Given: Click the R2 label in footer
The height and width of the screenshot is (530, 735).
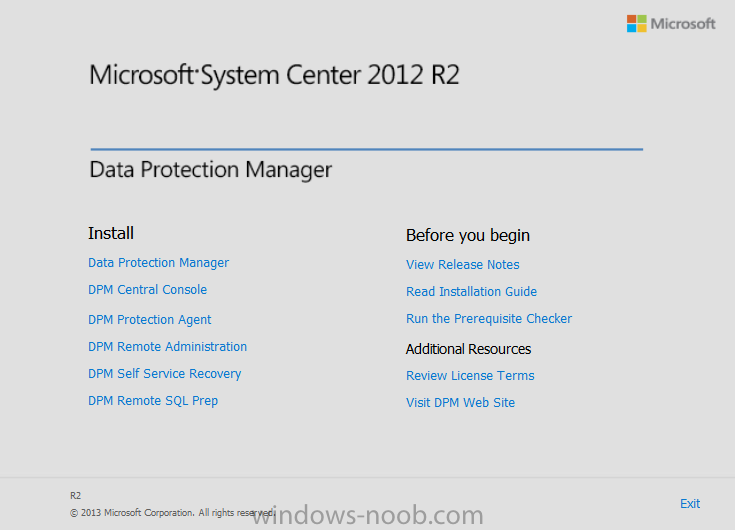Looking at the screenshot, I should [75, 496].
